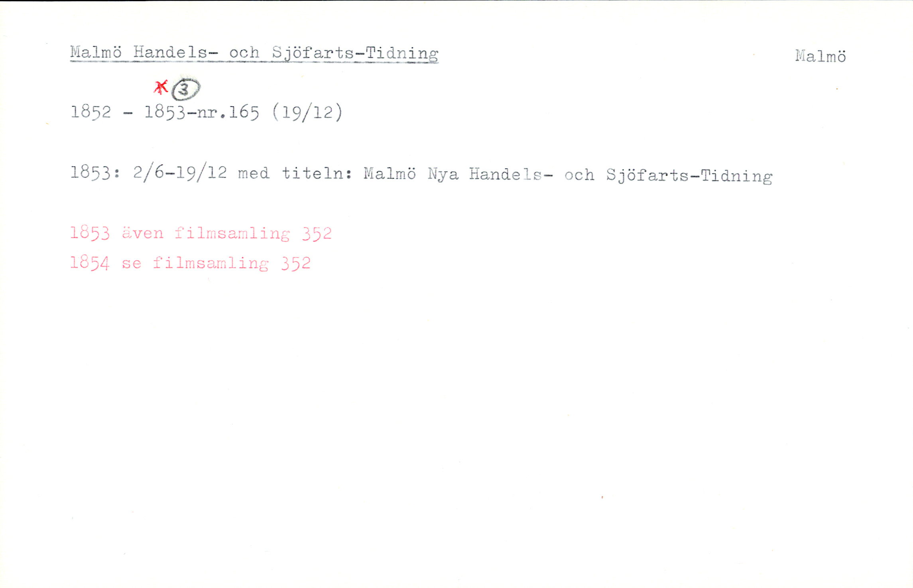This screenshot has width=913, height=588.
Task: Click the number 352 on the 1853 line
Action: tap(317, 234)
